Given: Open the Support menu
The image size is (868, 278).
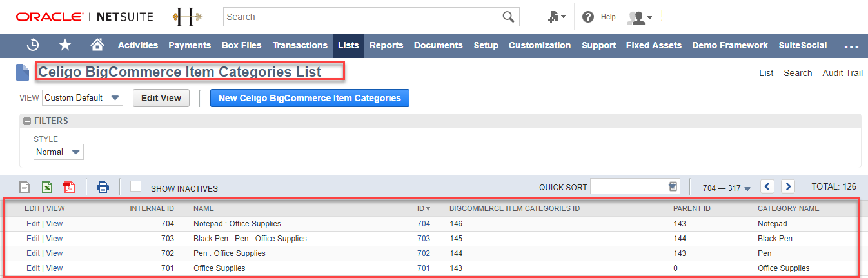Looking at the screenshot, I should tap(598, 45).
